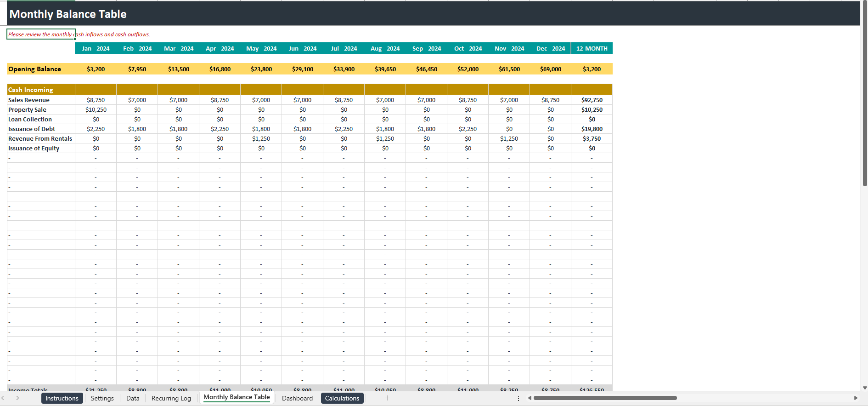Select the Monthly Balance Table tab

click(237, 397)
